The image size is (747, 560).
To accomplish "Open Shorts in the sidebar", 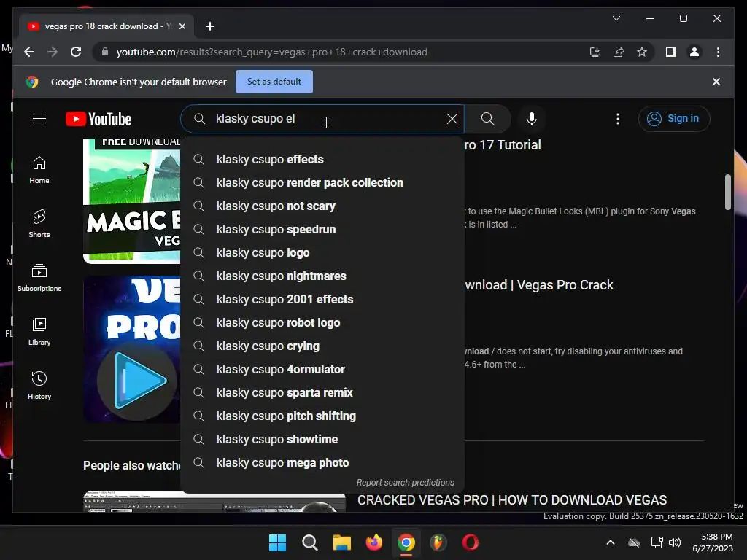I will click(39, 223).
